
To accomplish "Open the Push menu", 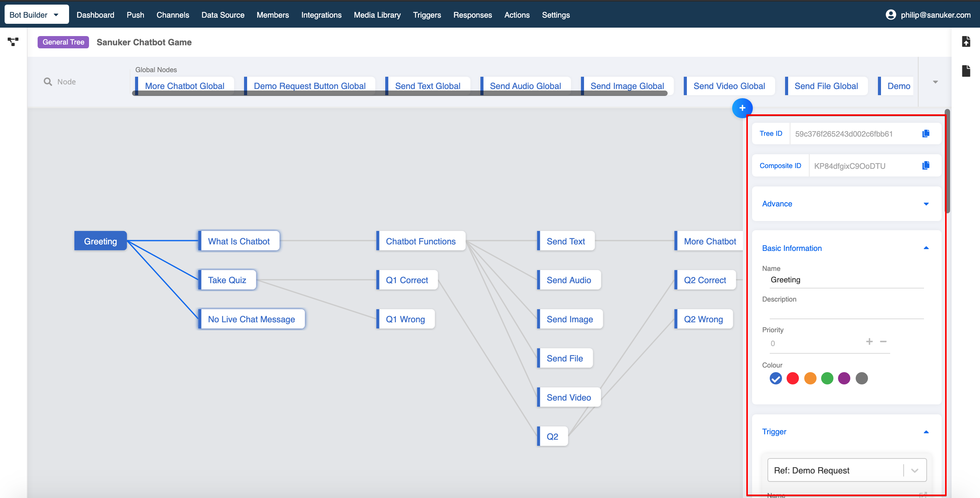I will [x=135, y=15].
